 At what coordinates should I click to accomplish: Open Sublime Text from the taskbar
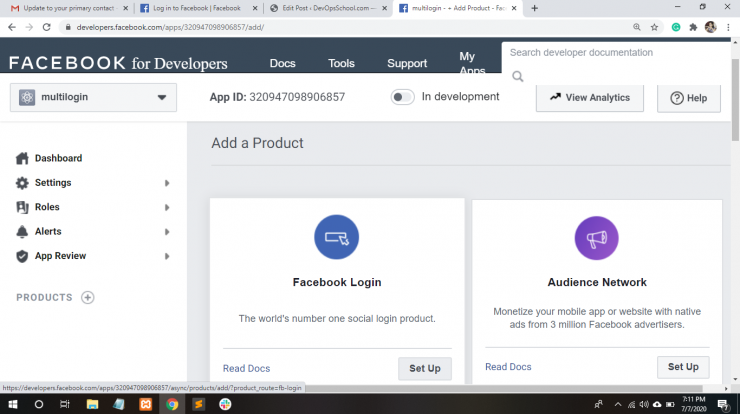pos(199,404)
